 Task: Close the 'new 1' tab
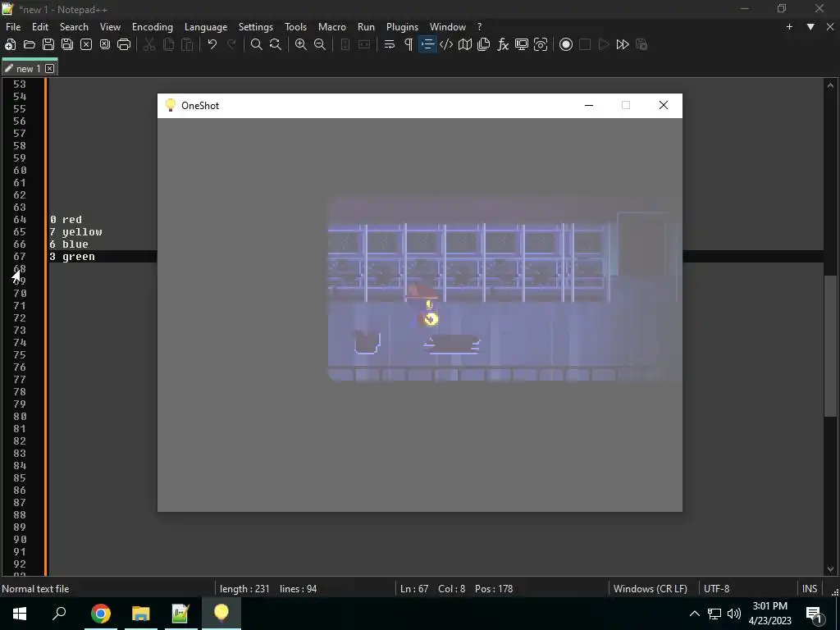click(x=49, y=69)
